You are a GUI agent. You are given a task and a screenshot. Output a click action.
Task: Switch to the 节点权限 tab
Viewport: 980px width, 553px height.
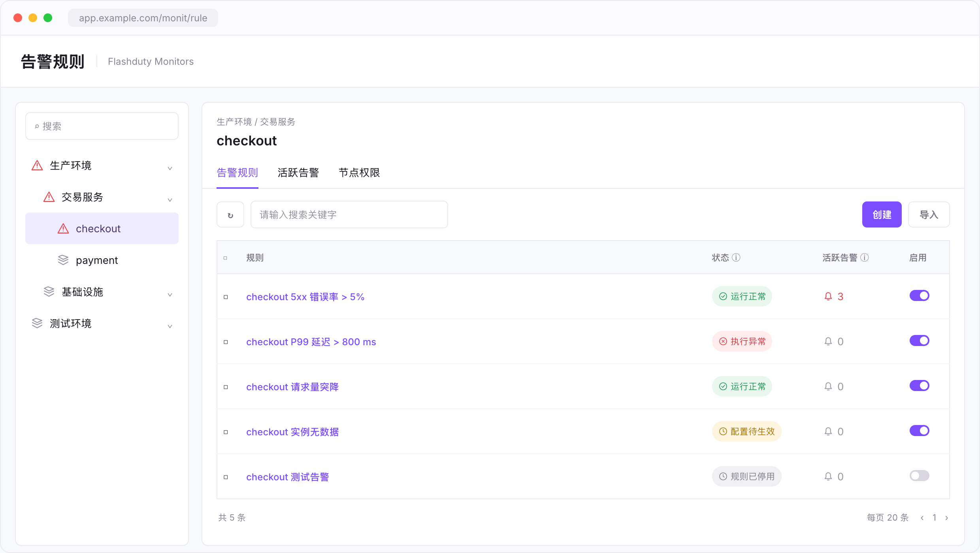pyautogui.click(x=359, y=173)
